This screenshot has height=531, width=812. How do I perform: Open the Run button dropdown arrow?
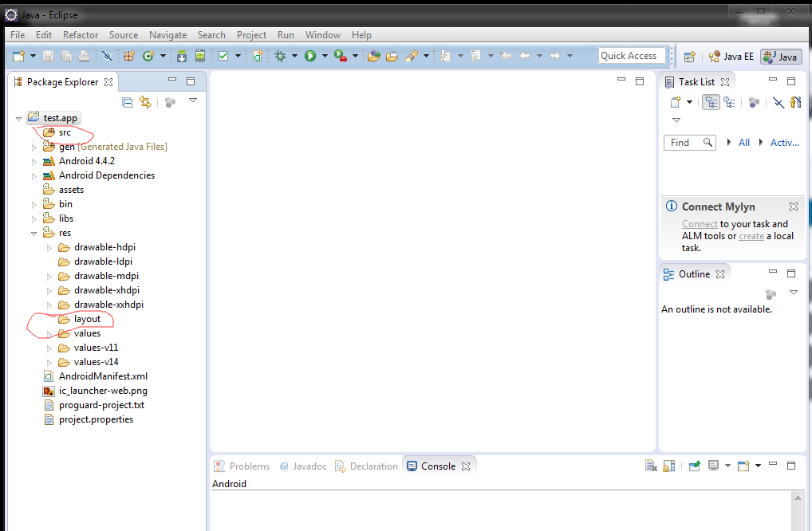pos(325,56)
